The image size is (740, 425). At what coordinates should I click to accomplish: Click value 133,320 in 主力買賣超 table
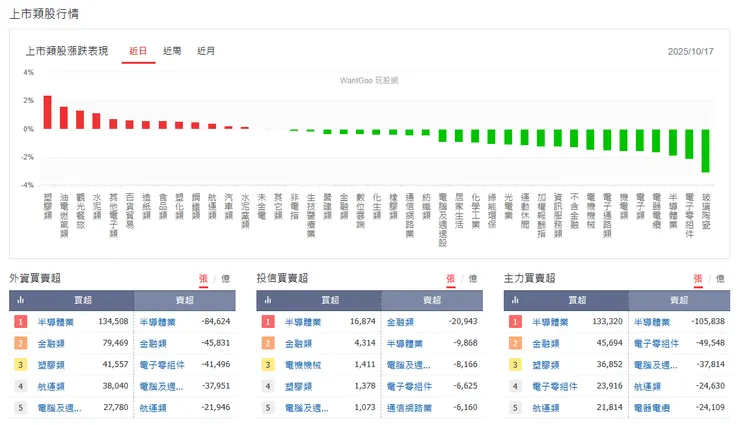608,322
